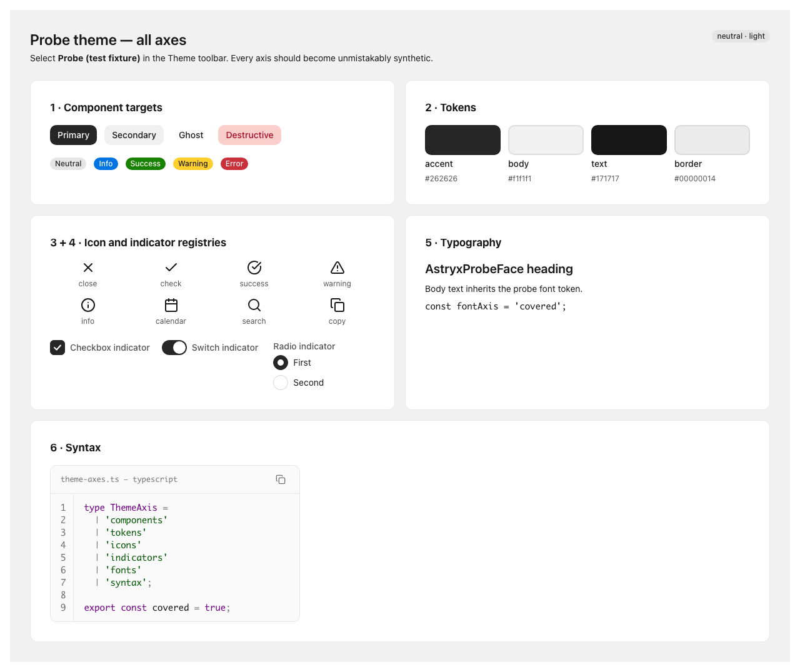Click 'Body text inherits the probe font token.'
This screenshot has height=672, width=800.
504,289
